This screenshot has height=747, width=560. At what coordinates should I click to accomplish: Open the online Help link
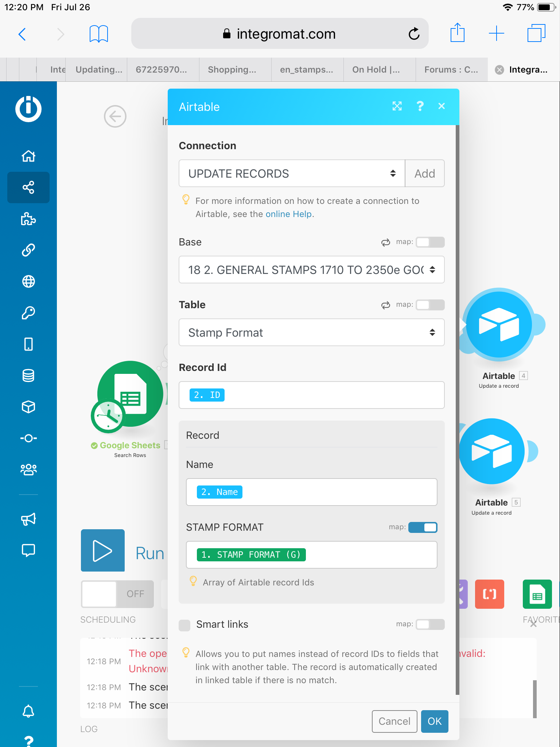coord(289,214)
